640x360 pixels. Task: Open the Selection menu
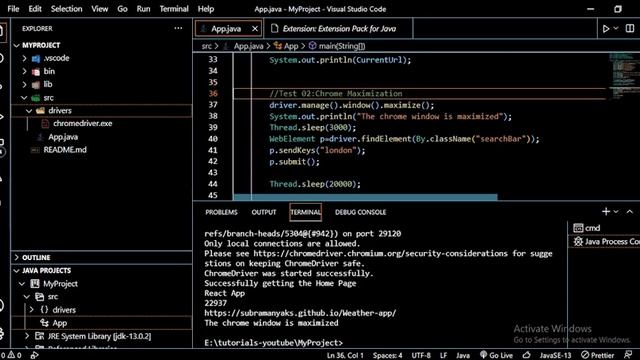[x=67, y=9]
